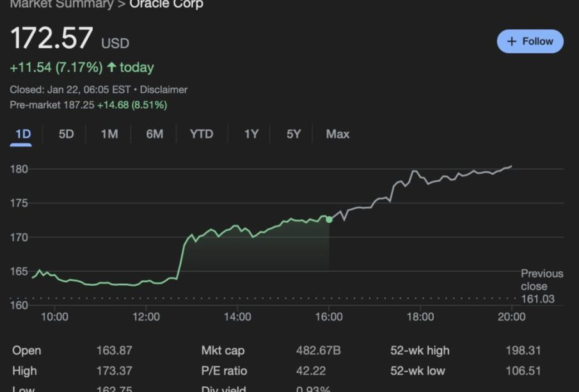
Task: Switch to the 1M chart range
Action: (x=109, y=134)
